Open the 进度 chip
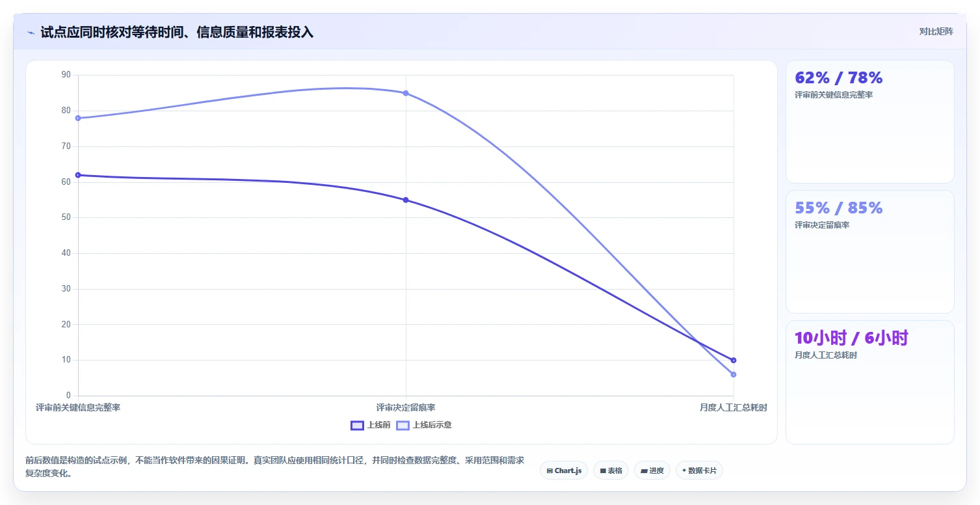 tap(652, 471)
